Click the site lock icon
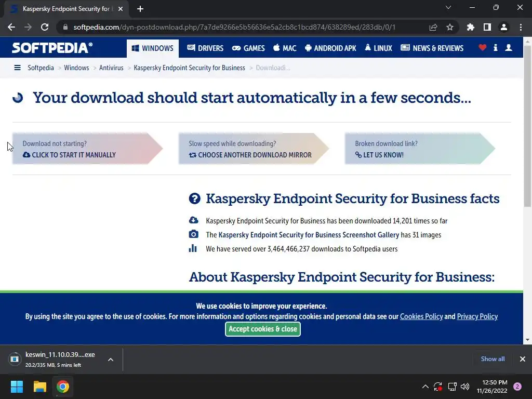Viewport: 532px width, 399px height. 65,27
